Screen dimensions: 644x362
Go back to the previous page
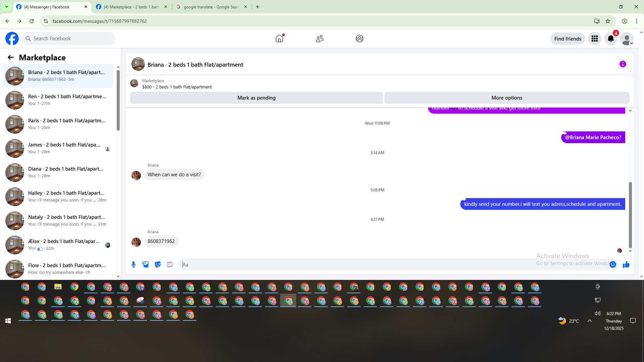pos(7,21)
